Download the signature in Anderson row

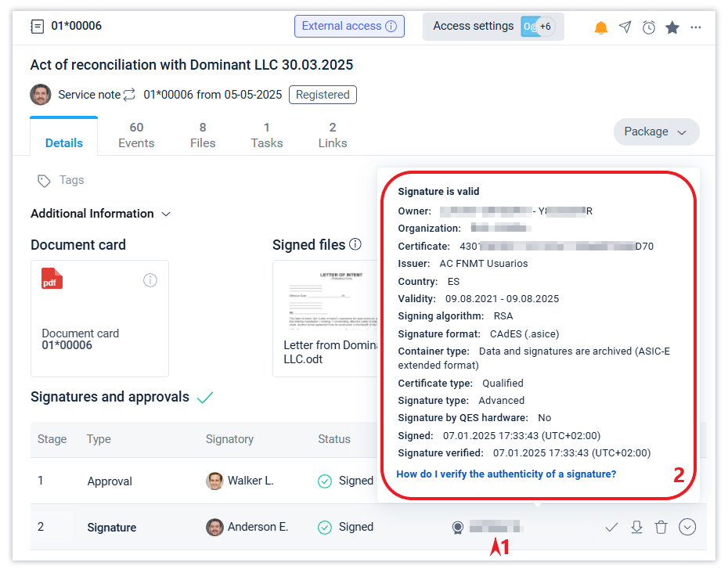coord(636,528)
